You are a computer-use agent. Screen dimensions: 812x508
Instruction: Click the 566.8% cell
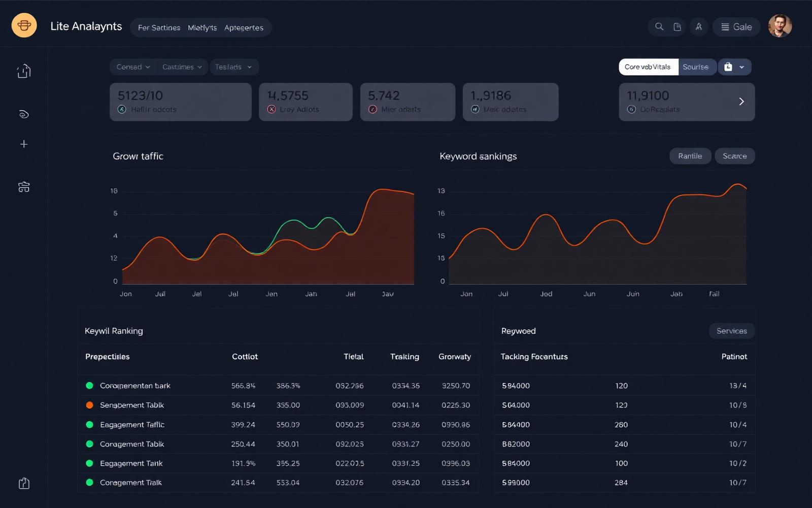(x=244, y=386)
